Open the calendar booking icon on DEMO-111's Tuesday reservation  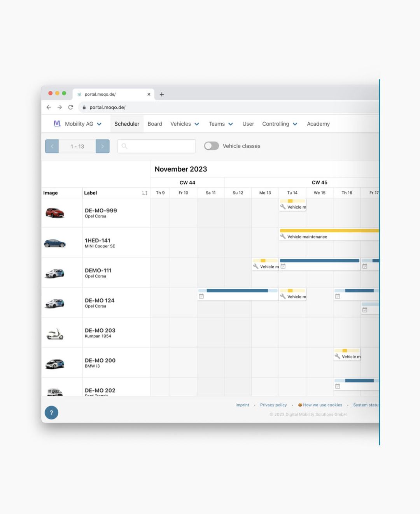(283, 266)
